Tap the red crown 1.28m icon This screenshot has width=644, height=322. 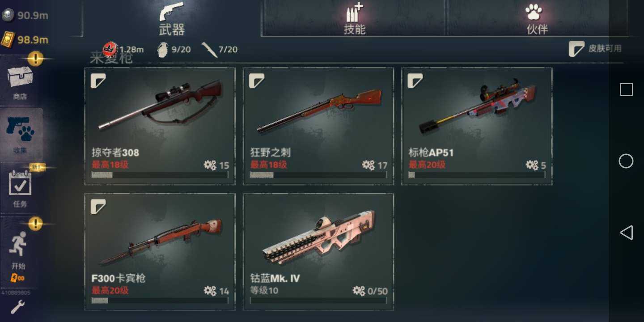point(110,49)
